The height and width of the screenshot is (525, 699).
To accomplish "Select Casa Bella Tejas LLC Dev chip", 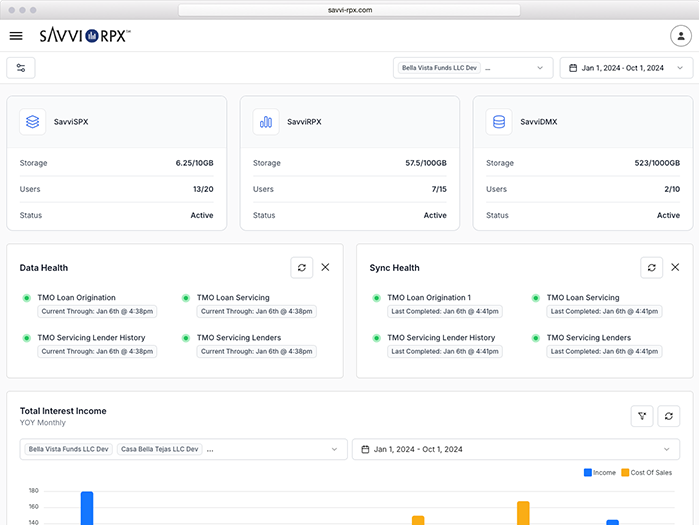I will coord(160,449).
